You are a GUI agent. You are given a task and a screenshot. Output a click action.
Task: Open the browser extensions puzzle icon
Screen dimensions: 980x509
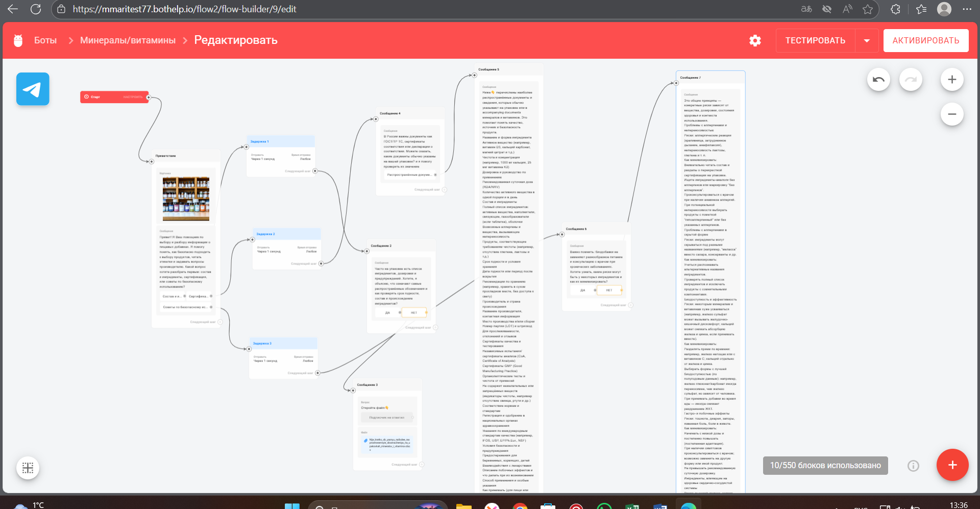click(x=895, y=9)
